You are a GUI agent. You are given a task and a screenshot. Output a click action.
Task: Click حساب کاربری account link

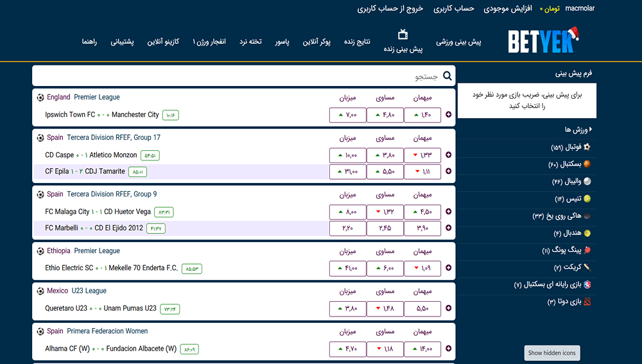coord(454,8)
